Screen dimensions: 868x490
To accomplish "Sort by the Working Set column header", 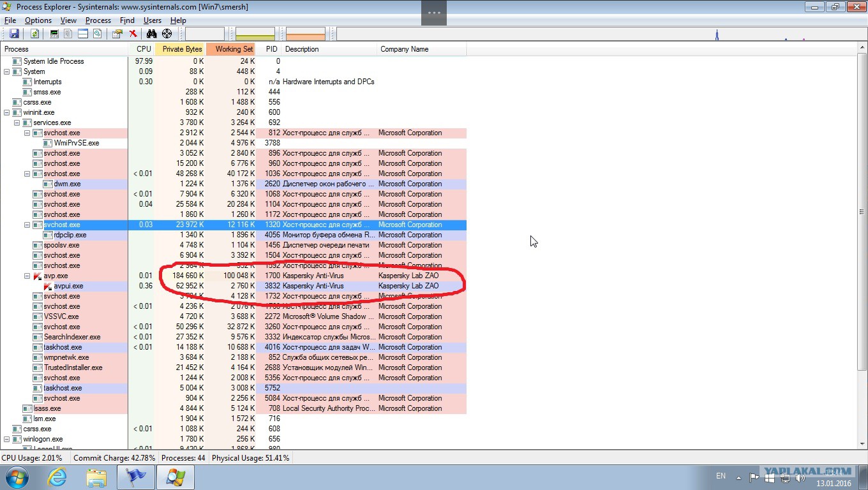I will click(231, 49).
